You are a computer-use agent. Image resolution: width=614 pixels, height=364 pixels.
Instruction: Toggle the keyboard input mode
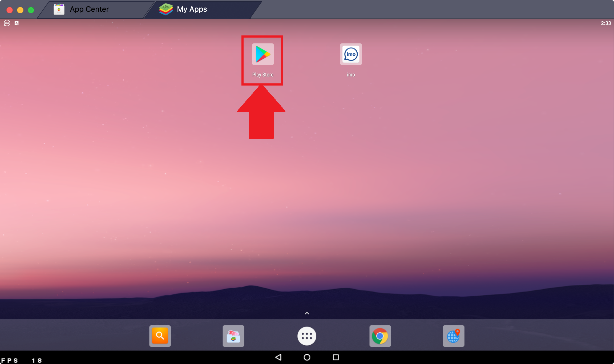click(17, 23)
